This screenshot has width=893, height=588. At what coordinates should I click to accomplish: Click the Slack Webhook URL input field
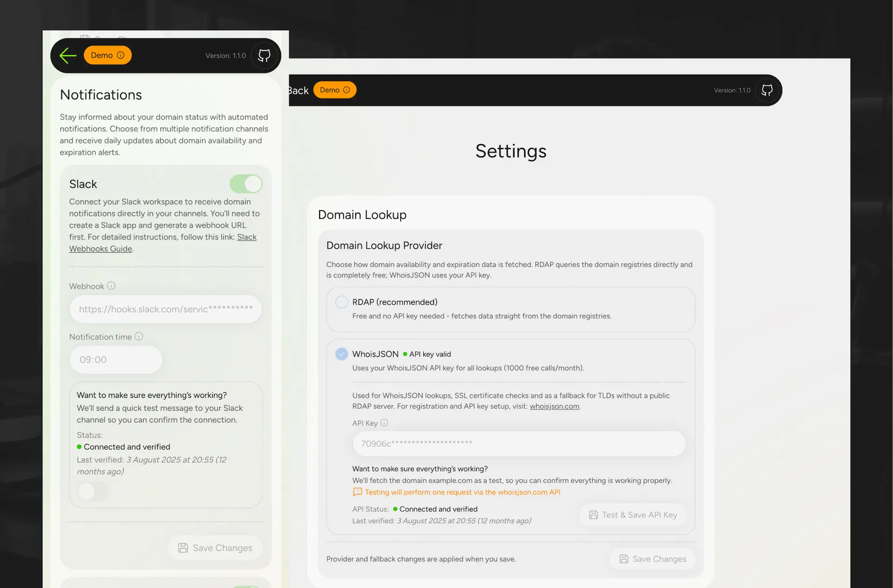point(166,309)
